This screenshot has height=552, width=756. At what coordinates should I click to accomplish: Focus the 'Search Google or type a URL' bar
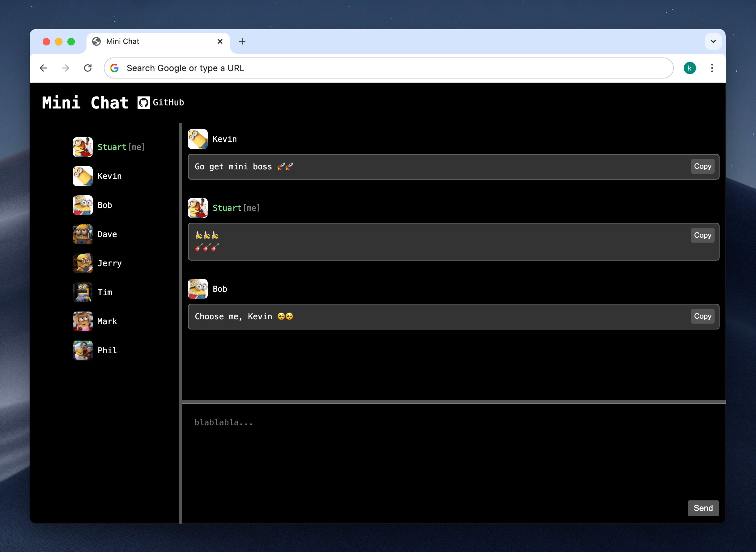click(x=389, y=68)
